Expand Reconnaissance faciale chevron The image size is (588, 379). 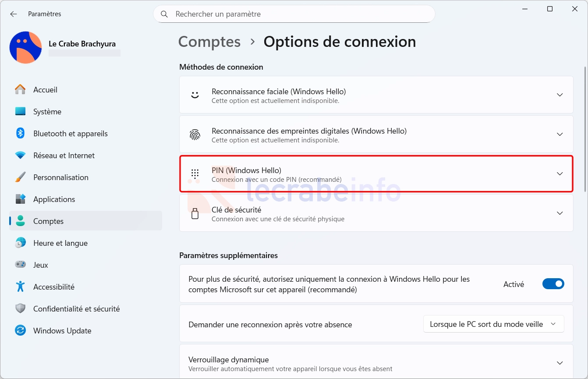(x=560, y=95)
